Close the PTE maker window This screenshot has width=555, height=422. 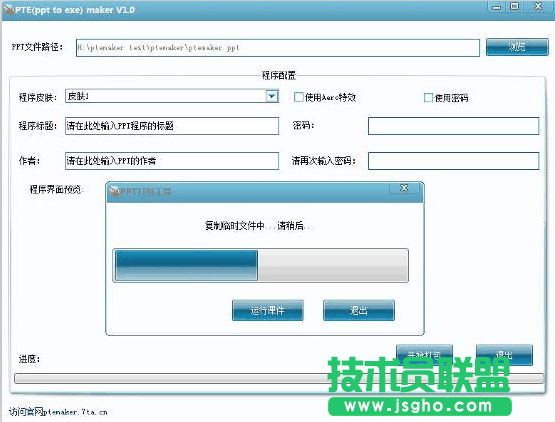pyautogui.click(x=538, y=6)
